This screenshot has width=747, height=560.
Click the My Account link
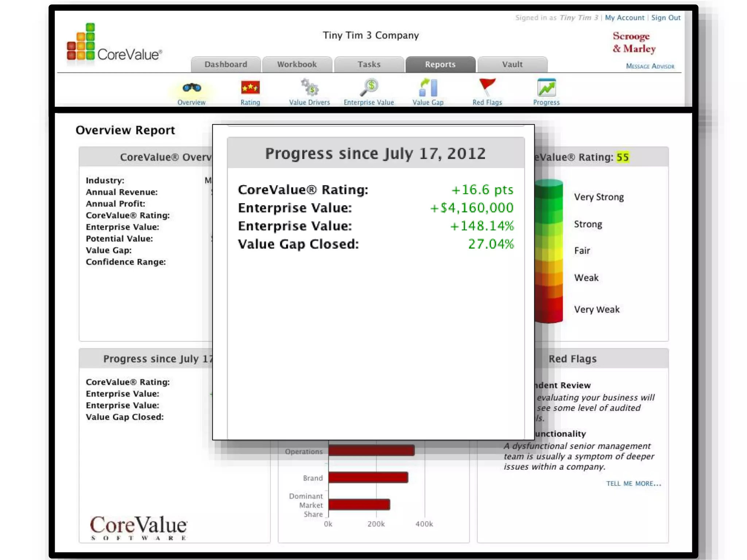pos(624,18)
